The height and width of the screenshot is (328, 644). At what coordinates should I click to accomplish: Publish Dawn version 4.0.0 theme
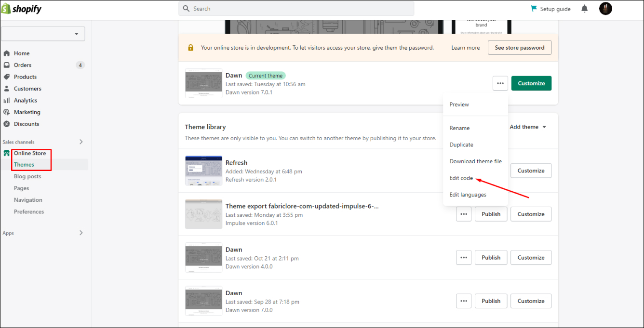(491, 258)
